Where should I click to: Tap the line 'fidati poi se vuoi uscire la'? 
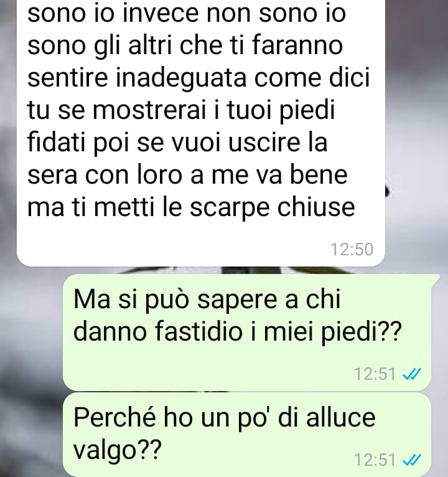(x=177, y=143)
